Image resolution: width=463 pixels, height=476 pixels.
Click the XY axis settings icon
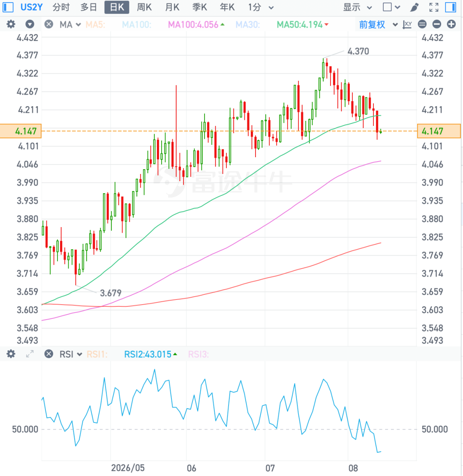(x=407, y=24)
